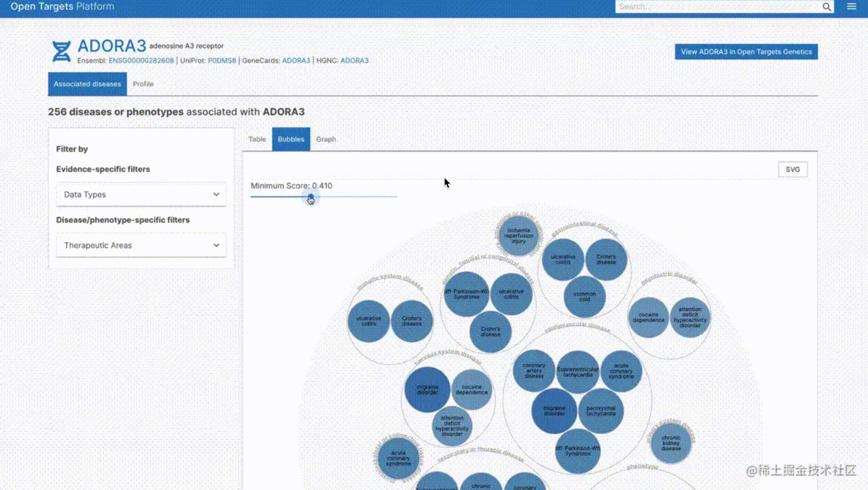Viewport: 868px width, 490px height.
Task: Click the ADORA3 target DNA icon
Action: (x=61, y=51)
